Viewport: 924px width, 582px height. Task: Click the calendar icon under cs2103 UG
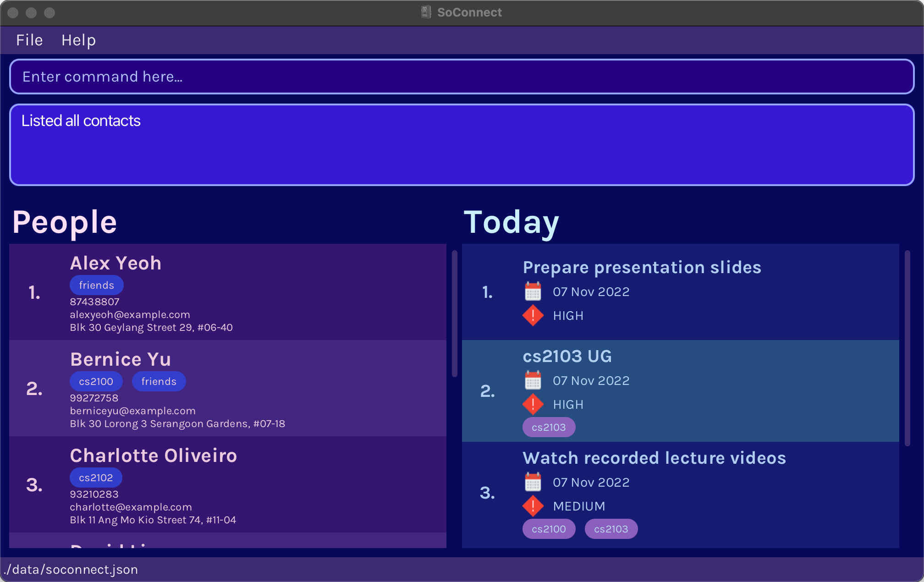(533, 380)
